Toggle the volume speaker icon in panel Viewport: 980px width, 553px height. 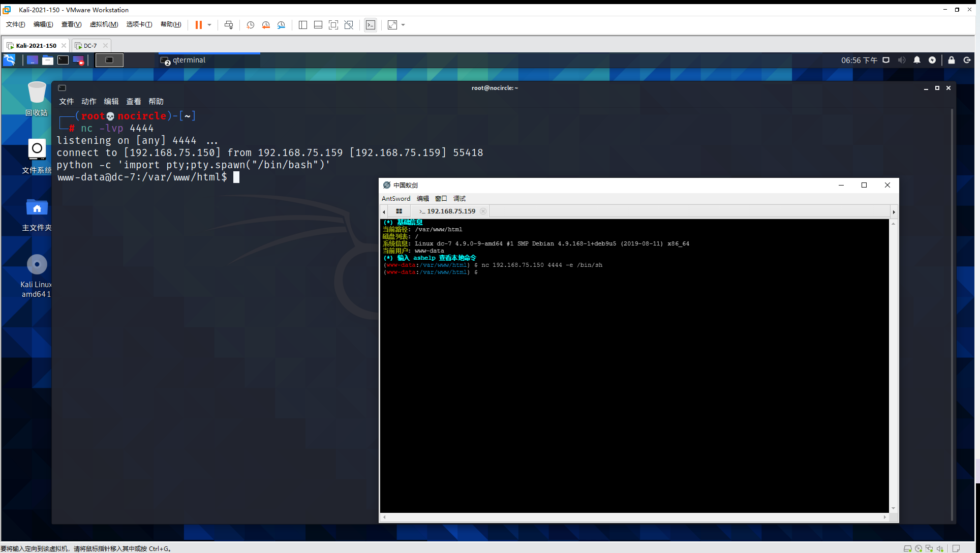click(901, 60)
